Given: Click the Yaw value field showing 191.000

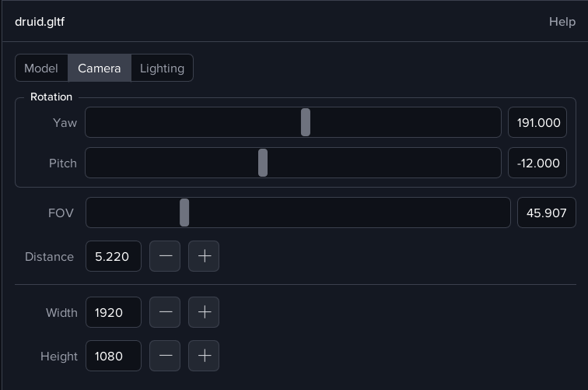Looking at the screenshot, I should (x=537, y=122).
